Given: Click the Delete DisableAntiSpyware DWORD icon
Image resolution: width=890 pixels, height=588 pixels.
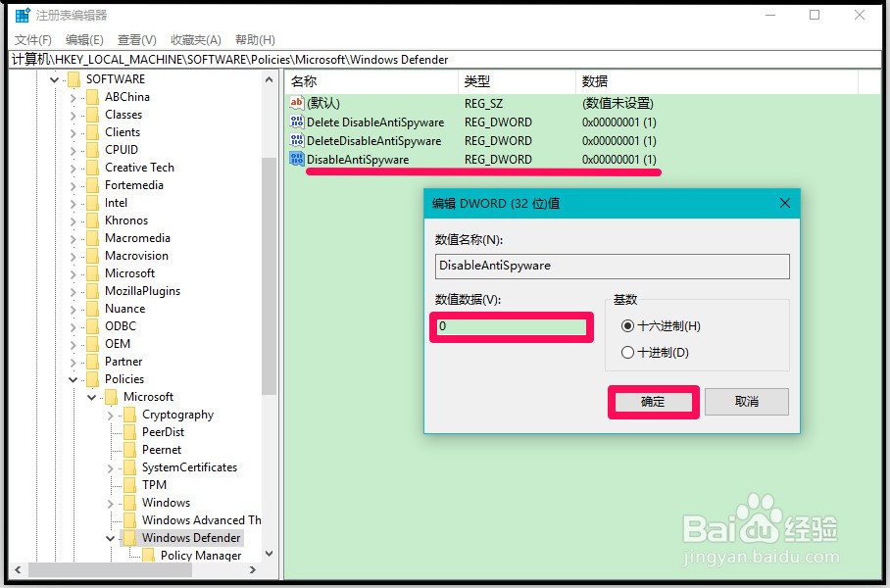Looking at the screenshot, I should click(x=297, y=122).
